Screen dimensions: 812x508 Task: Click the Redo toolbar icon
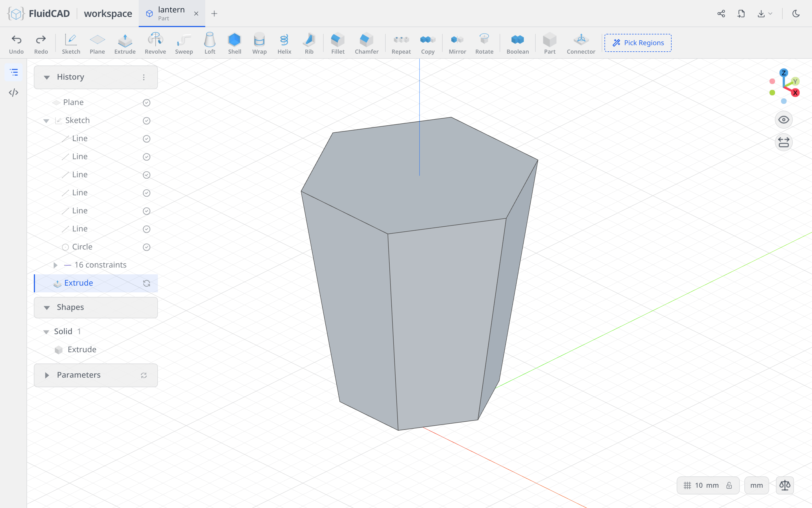(x=41, y=44)
